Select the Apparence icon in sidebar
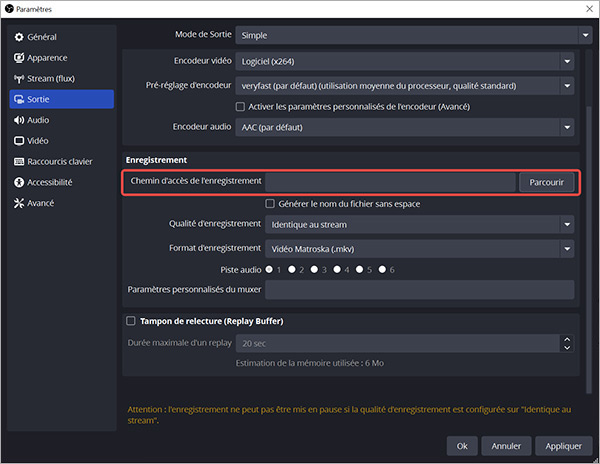Image resolution: width=600 pixels, height=464 pixels. click(19, 58)
